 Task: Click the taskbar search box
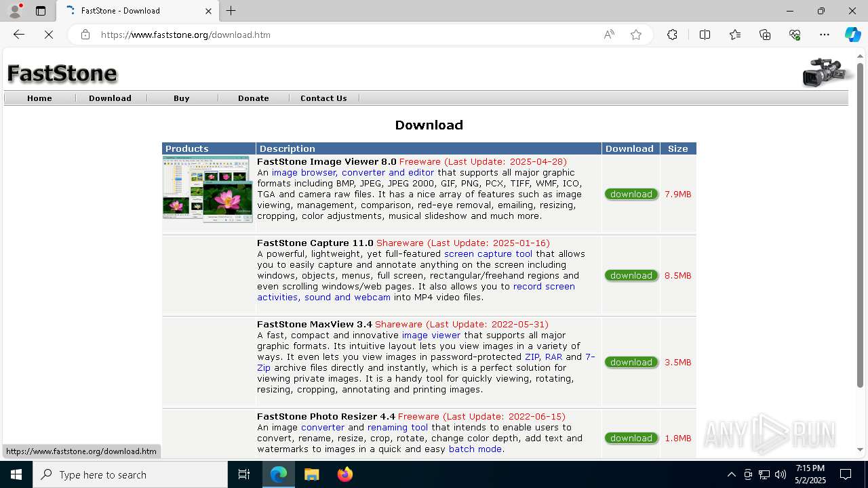130,474
